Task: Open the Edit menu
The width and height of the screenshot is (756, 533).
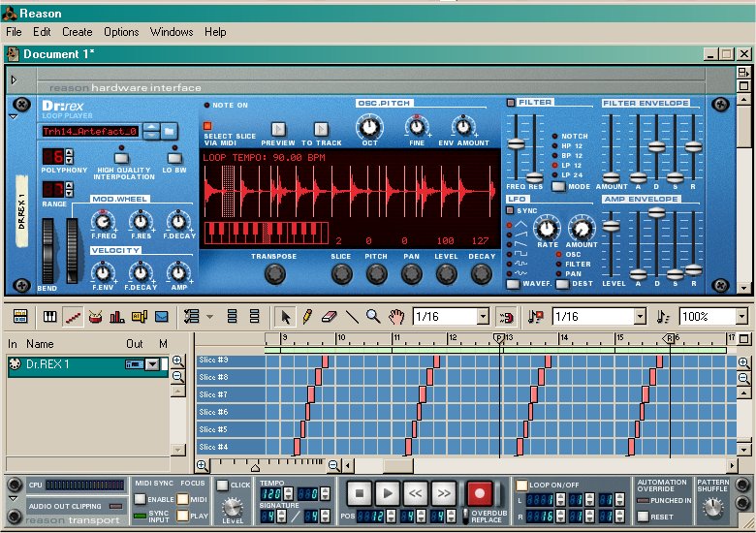Action: coord(42,32)
